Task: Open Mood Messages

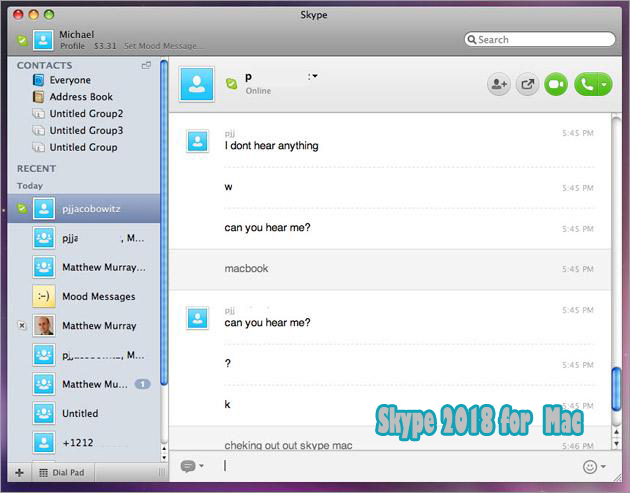Action: point(84,297)
